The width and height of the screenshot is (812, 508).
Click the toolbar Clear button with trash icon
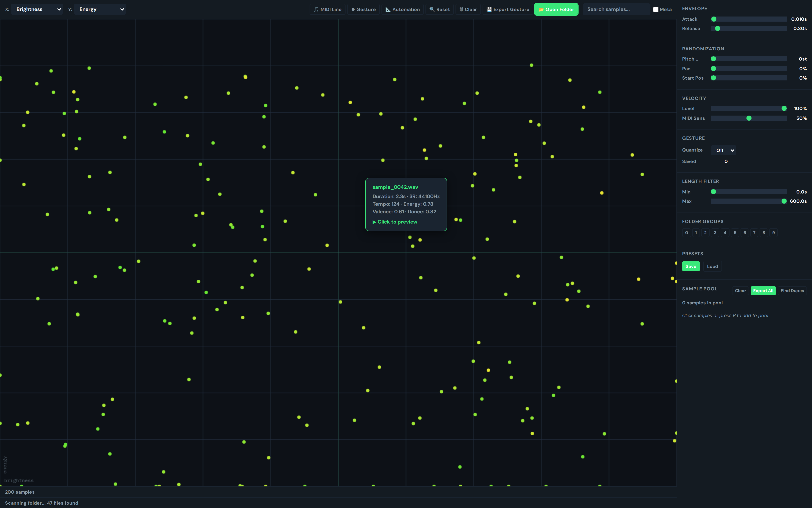tap(468, 9)
